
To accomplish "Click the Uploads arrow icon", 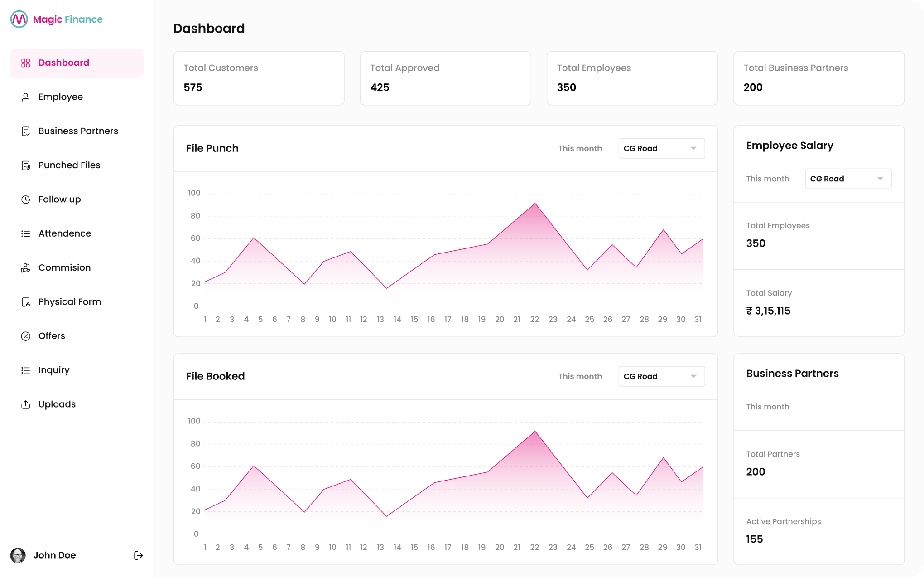I will [x=26, y=404].
